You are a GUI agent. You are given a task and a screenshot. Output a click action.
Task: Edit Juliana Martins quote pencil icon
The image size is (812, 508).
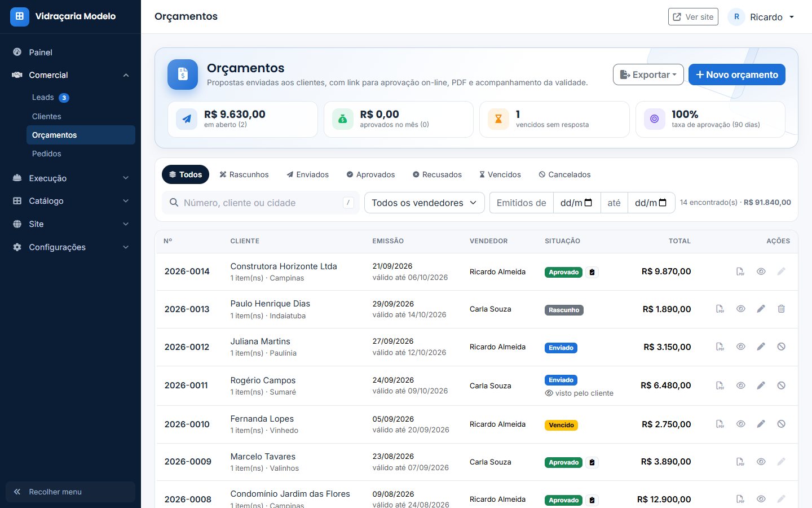tap(761, 347)
